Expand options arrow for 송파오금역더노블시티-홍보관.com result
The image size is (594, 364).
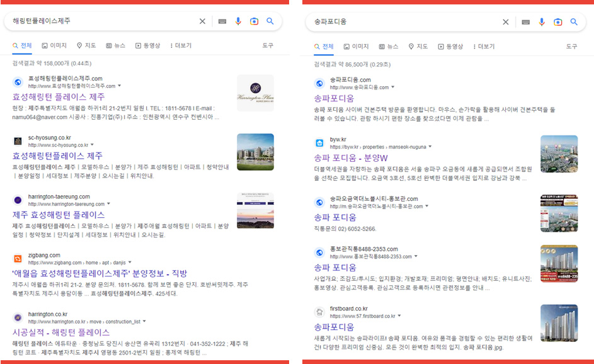[x=427, y=207]
